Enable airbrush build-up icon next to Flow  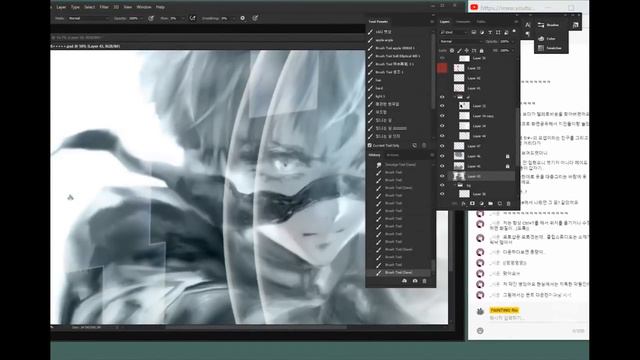pyautogui.click(x=193, y=18)
